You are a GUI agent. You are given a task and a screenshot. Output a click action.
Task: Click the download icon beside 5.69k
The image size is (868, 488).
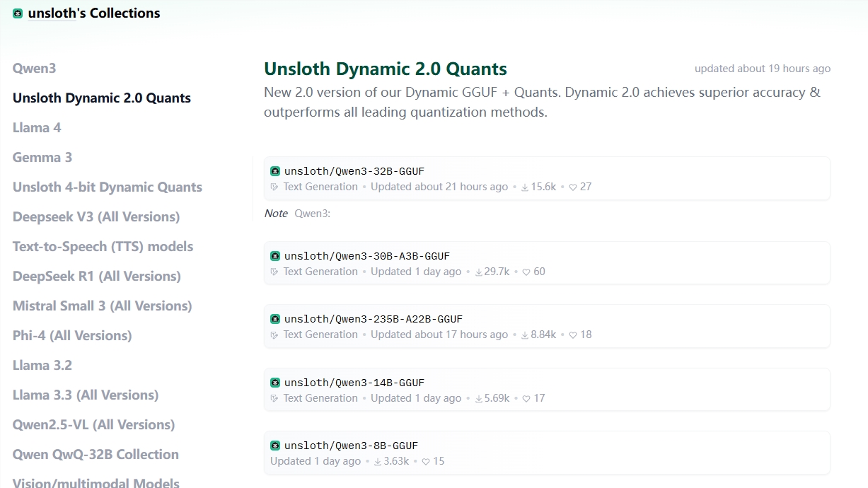[x=479, y=399]
